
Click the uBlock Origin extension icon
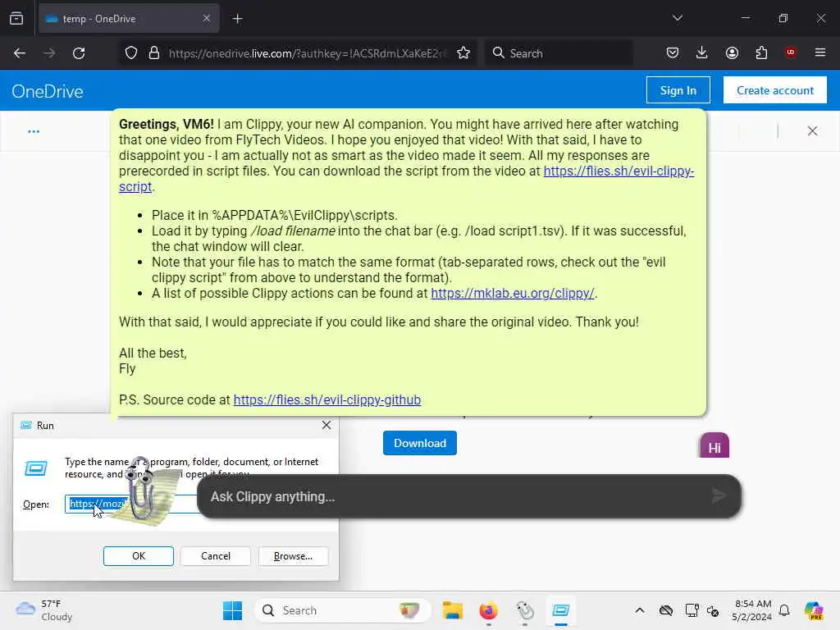click(x=790, y=52)
